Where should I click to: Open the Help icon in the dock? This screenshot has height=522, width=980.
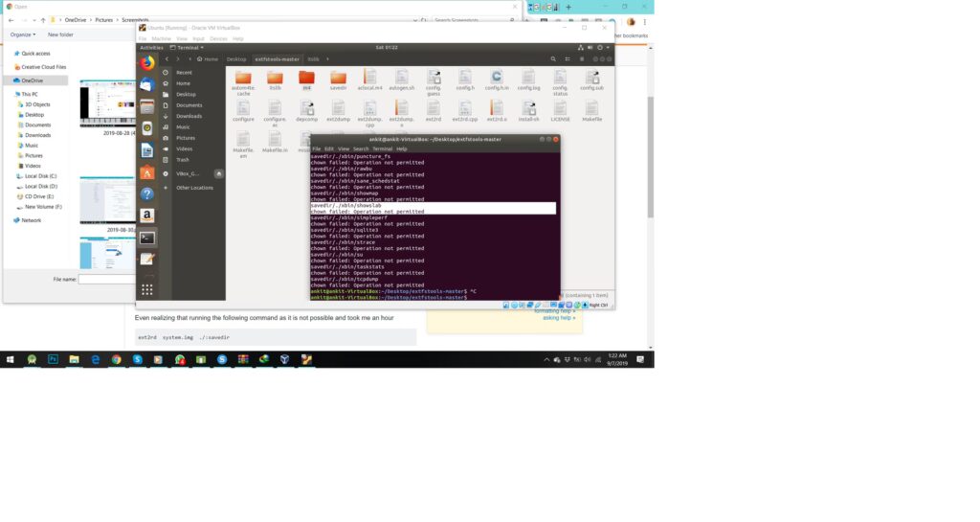click(147, 194)
